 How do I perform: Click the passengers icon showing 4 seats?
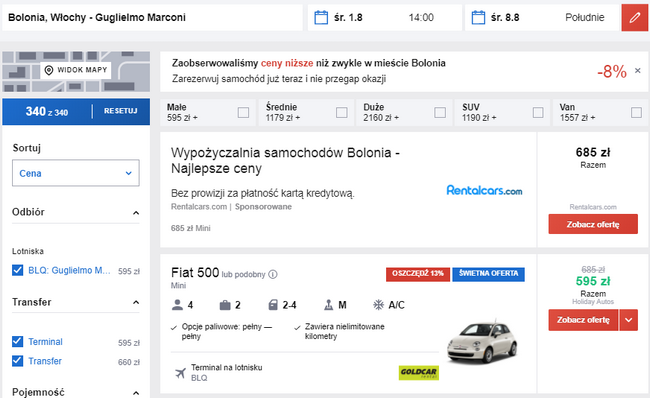pyautogui.click(x=177, y=305)
